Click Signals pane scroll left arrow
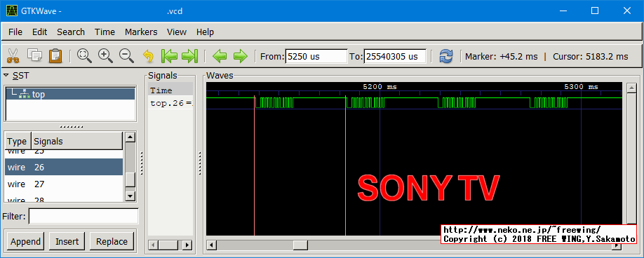 153,245
